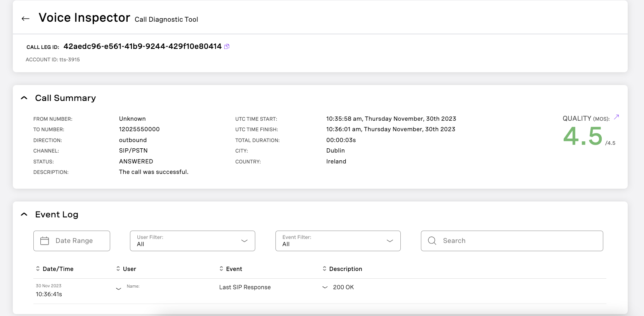Expand the 200 OK description chevron

click(325, 287)
